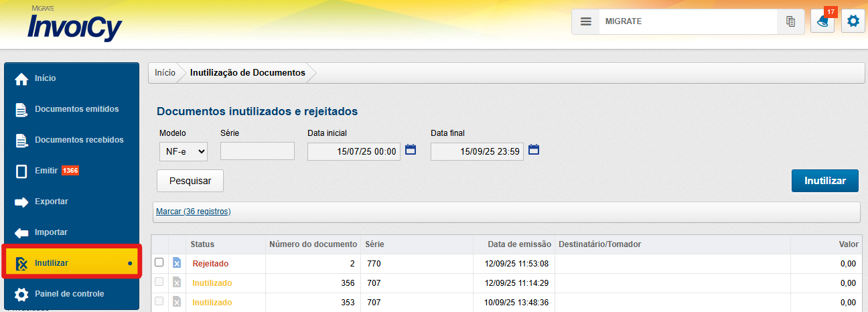868x312 pixels.
Task: Open calendar picker for Data final
Action: (533, 149)
